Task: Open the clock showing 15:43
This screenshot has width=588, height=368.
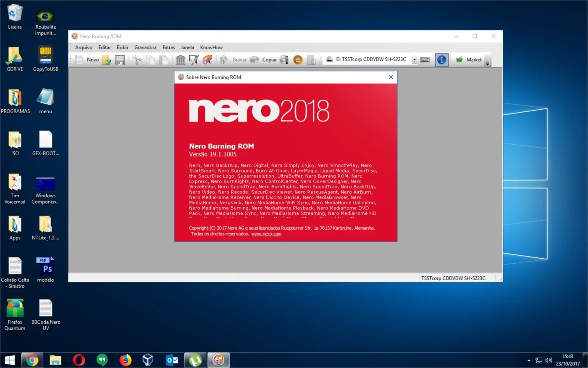Action: (x=568, y=360)
